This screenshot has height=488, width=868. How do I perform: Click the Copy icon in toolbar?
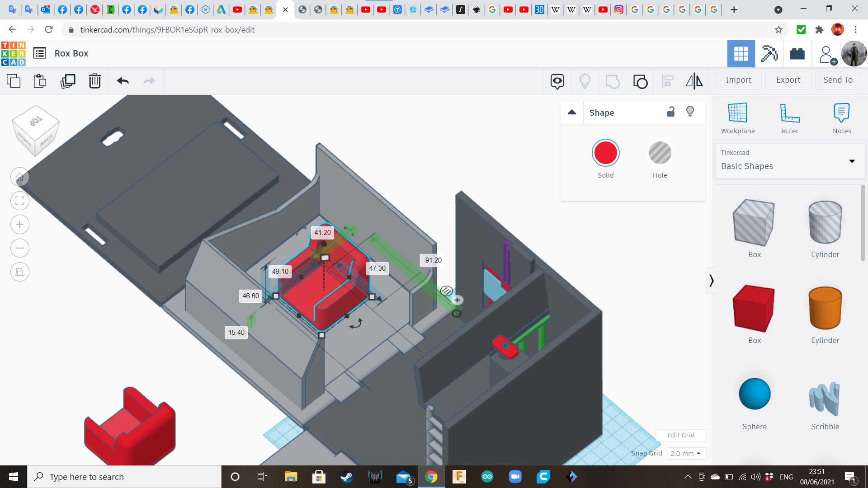pos(14,81)
